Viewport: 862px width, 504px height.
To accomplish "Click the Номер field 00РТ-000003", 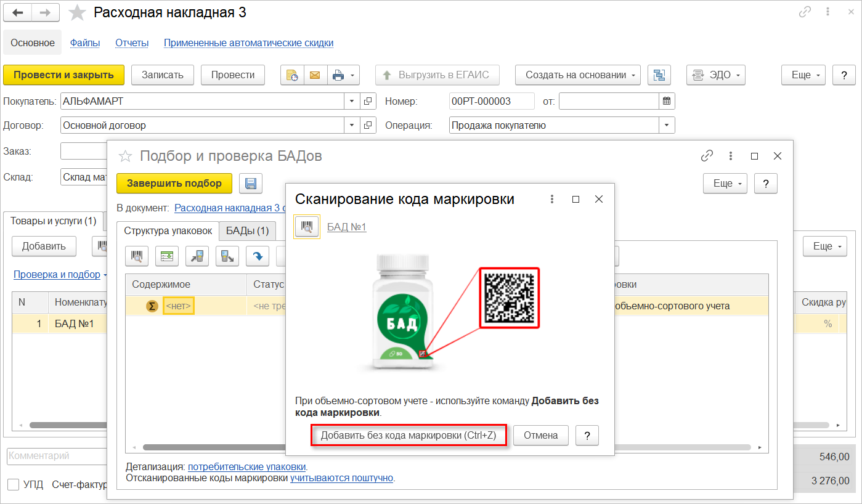I will (492, 101).
